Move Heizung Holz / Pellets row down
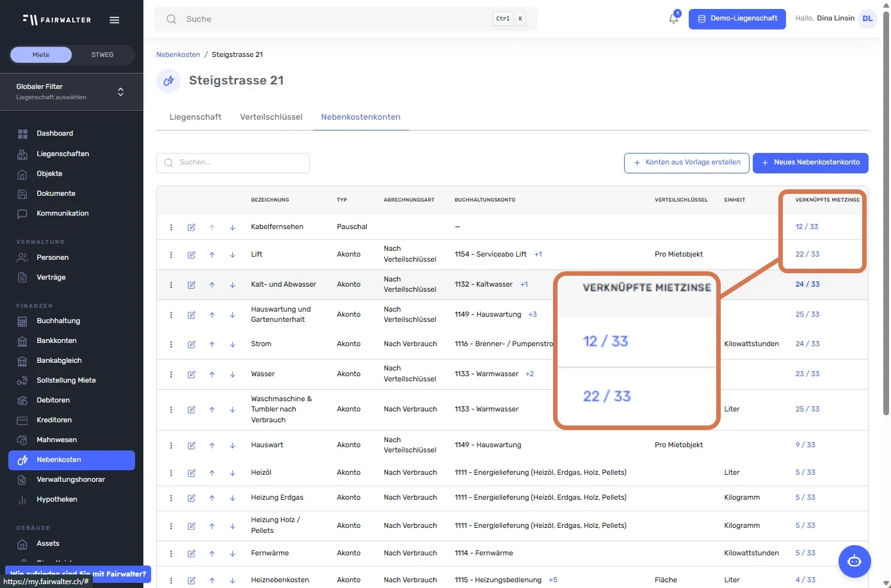 232,526
